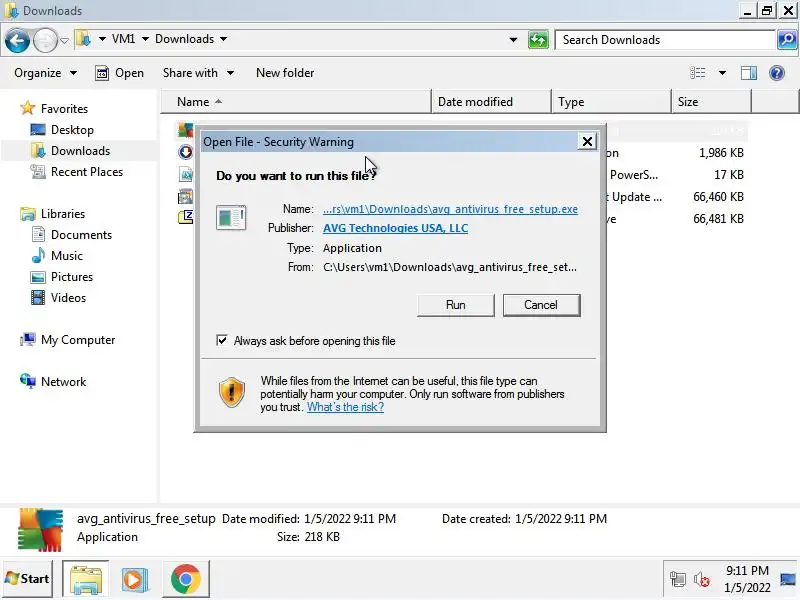Select My Computer in the navigation pane
Viewport: 800px width, 600px height.
pos(67,340)
